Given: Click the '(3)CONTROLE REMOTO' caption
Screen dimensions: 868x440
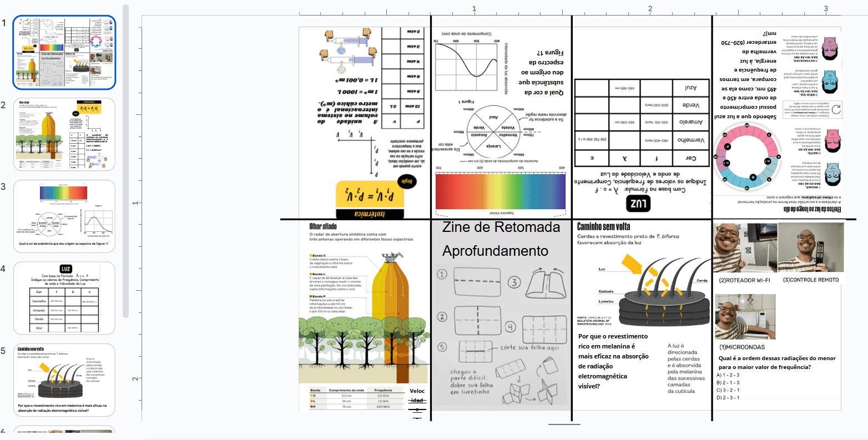Looking at the screenshot, I should click(811, 280).
